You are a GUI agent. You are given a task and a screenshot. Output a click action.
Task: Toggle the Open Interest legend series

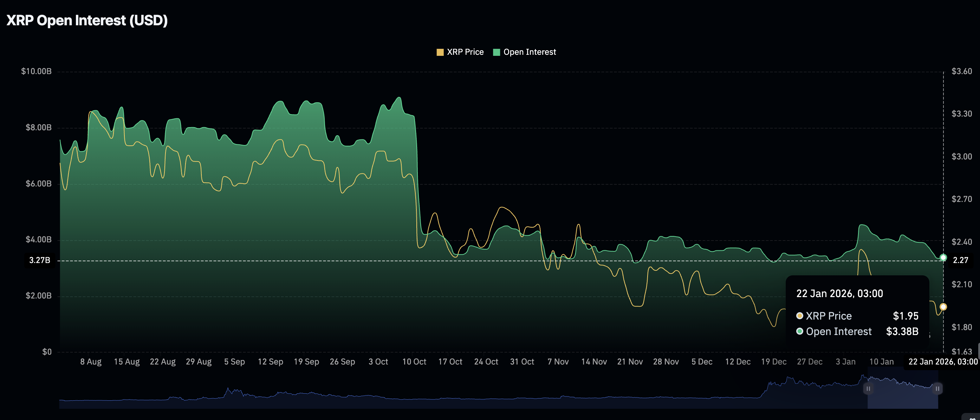529,52
